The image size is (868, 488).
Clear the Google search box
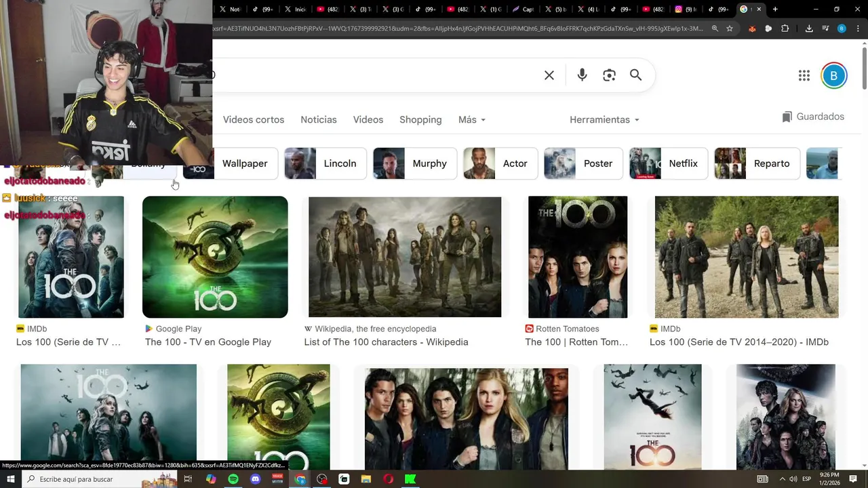[x=549, y=75]
